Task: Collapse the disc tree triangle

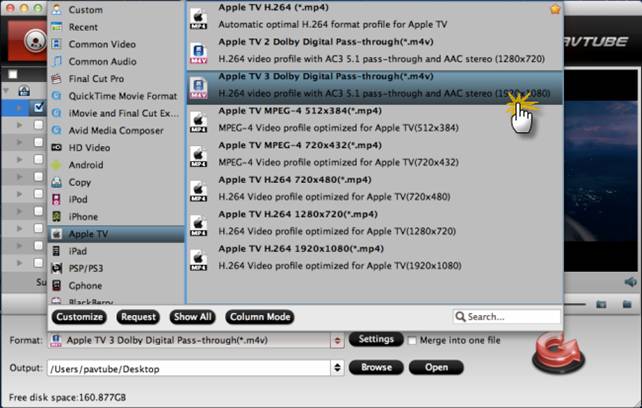Action: pyautogui.click(x=6, y=90)
